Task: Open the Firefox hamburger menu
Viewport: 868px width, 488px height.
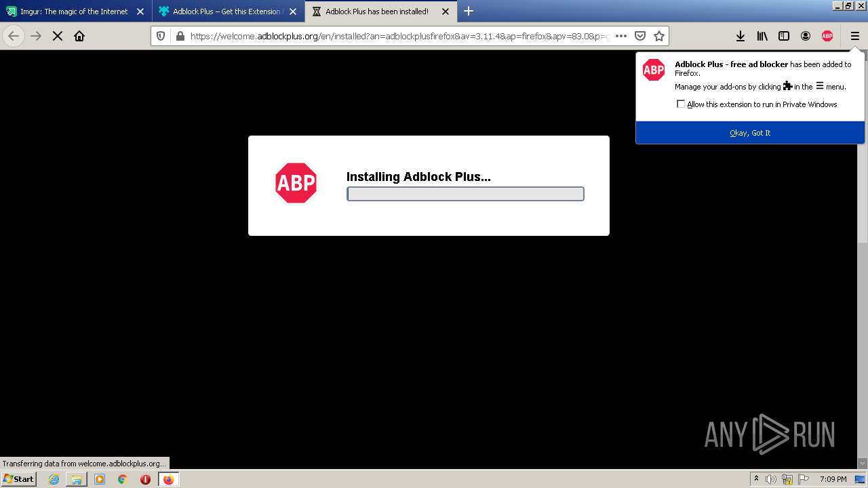Action: click(x=854, y=36)
